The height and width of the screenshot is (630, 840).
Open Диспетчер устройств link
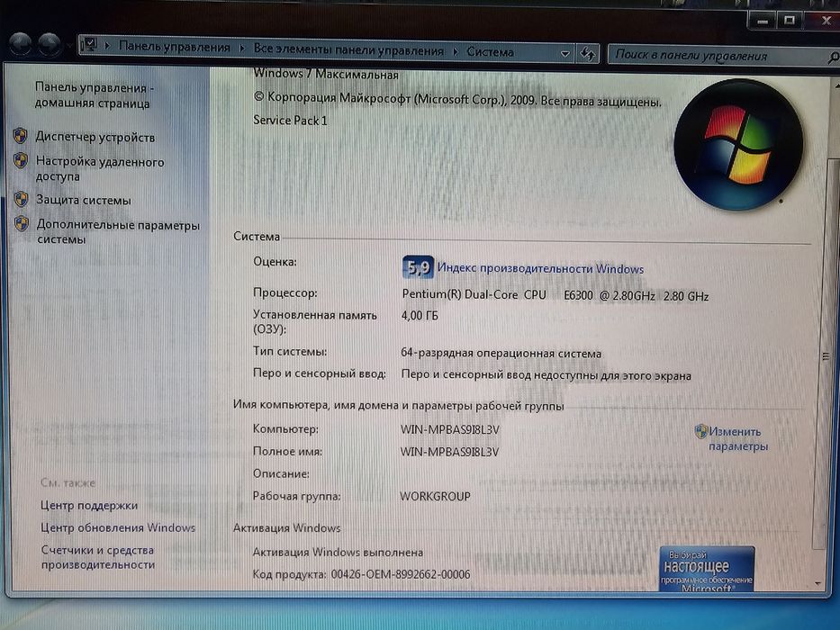[x=95, y=137]
